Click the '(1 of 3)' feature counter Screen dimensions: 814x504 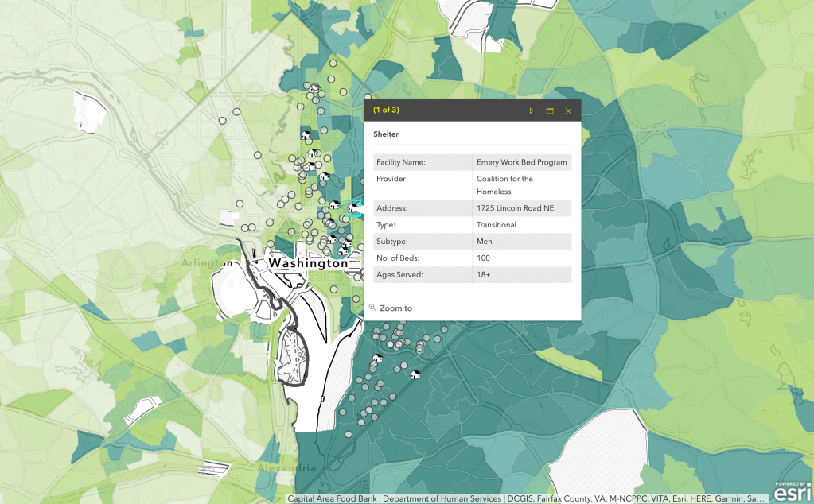[x=386, y=110]
